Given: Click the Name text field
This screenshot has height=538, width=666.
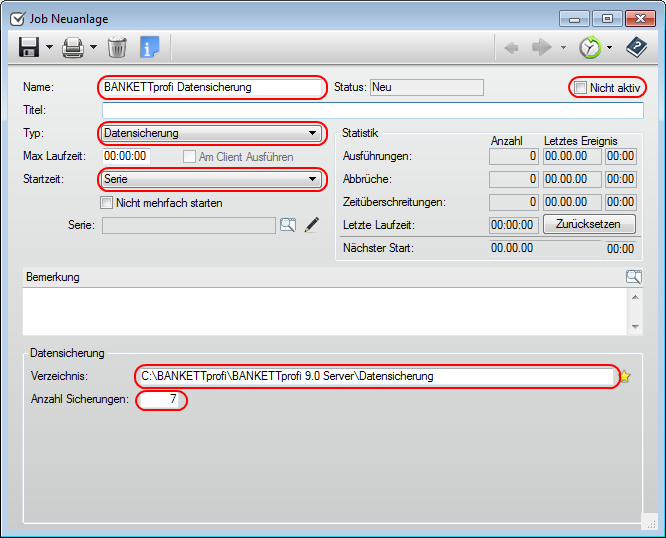Looking at the screenshot, I should tap(212, 87).
